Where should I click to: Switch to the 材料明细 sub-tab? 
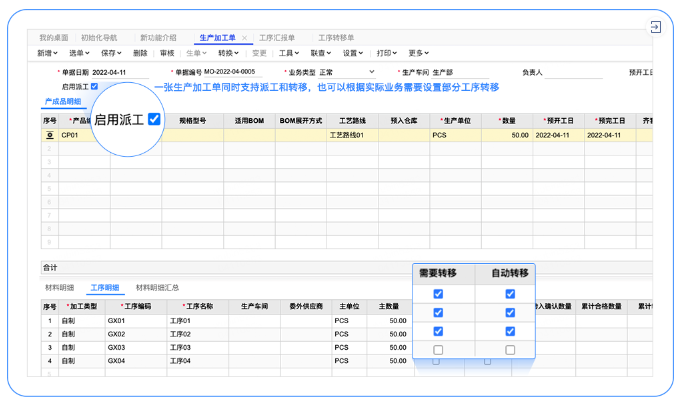pyautogui.click(x=60, y=287)
